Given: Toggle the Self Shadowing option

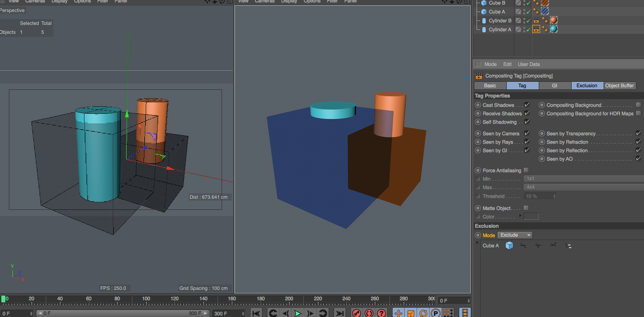Looking at the screenshot, I should pyautogui.click(x=527, y=122).
